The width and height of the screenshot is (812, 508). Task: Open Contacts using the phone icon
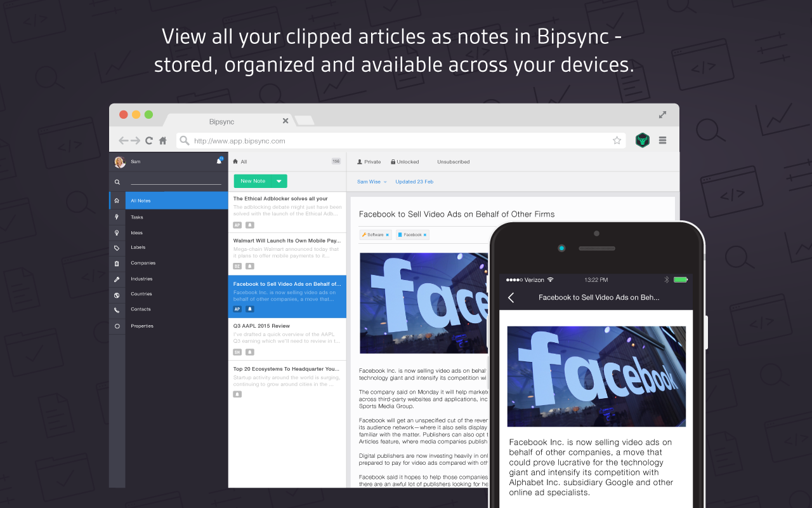[x=117, y=309]
